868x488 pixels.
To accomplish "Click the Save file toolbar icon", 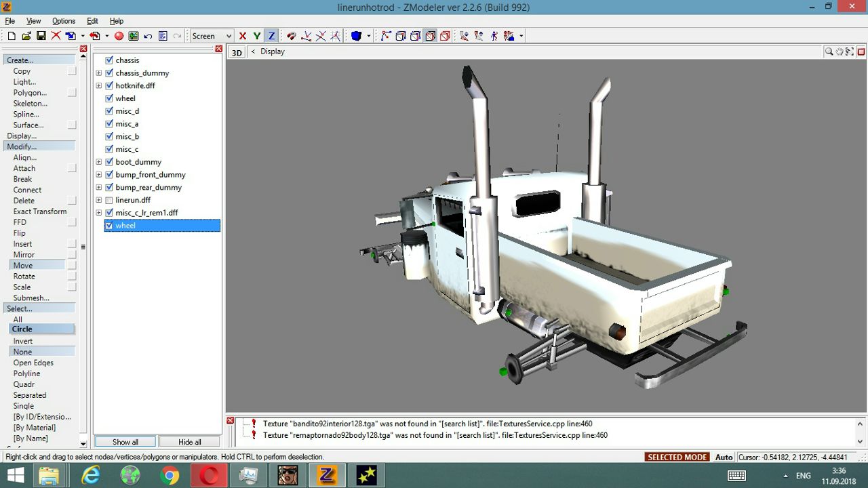I will 41,36.
